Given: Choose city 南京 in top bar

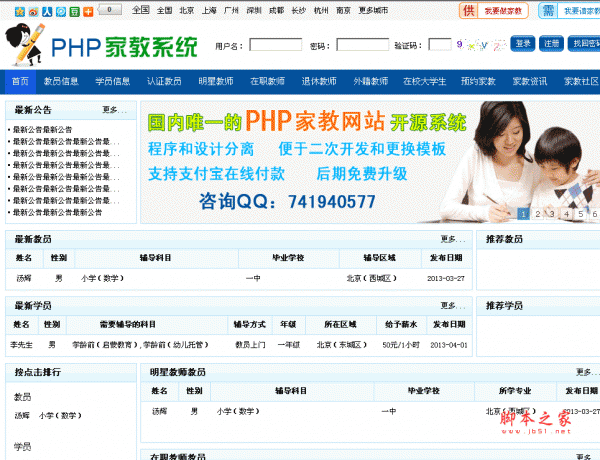Looking at the screenshot, I should click(343, 11).
